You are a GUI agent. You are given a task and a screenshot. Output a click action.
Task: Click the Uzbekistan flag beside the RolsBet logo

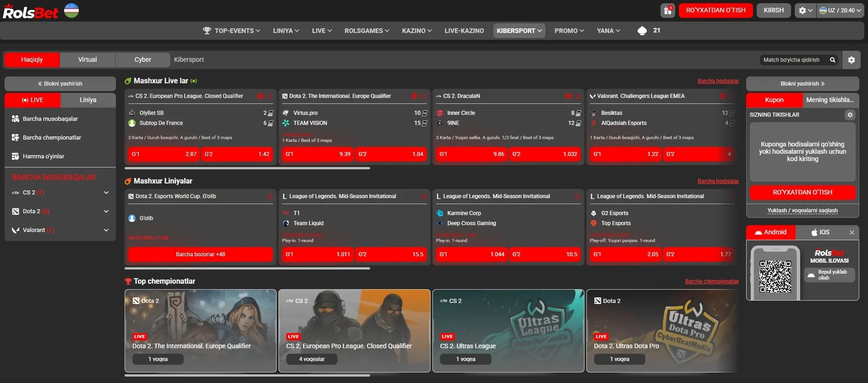pyautogui.click(x=71, y=10)
